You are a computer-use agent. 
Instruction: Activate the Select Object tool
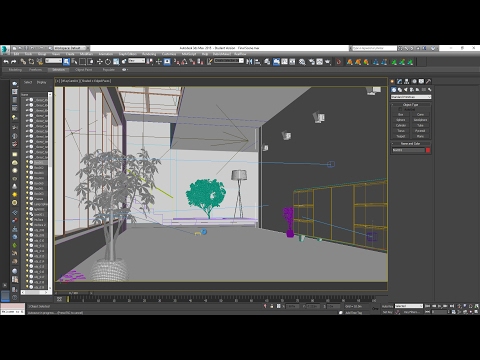click(66, 62)
